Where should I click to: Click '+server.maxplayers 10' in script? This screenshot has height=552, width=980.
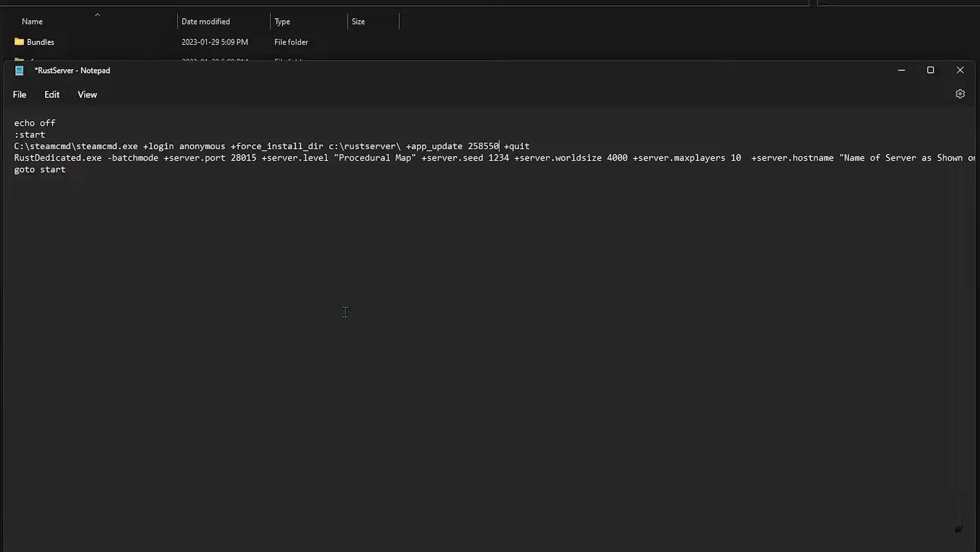[687, 158]
